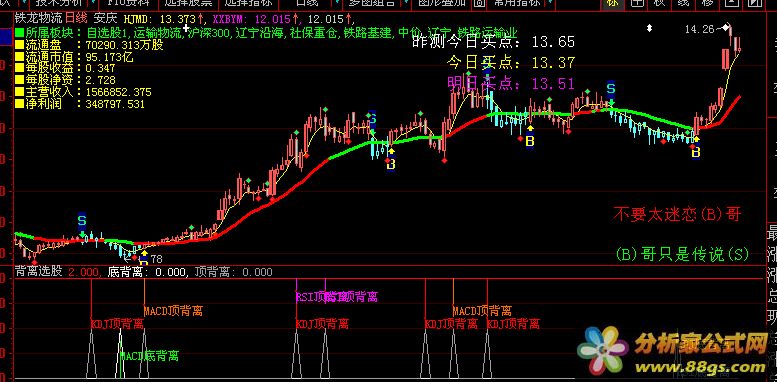Click the 背离选股 indicator title

[x=39, y=272]
